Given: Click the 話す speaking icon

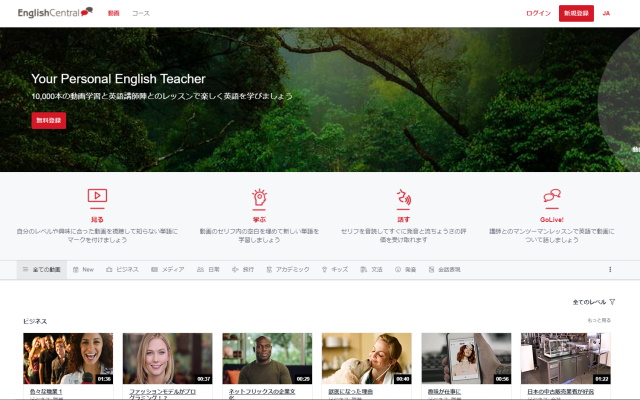Looking at the screenshot, I should (404, 197).
